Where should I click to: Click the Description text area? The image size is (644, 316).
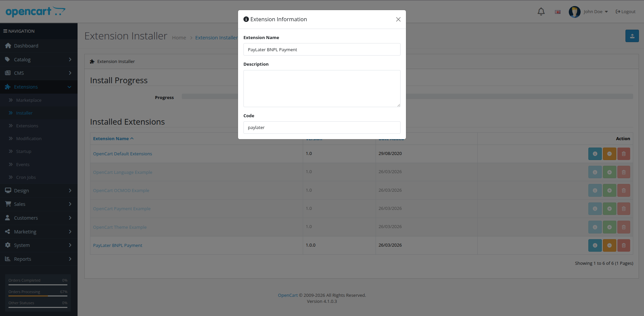click(x=322, y=89)
